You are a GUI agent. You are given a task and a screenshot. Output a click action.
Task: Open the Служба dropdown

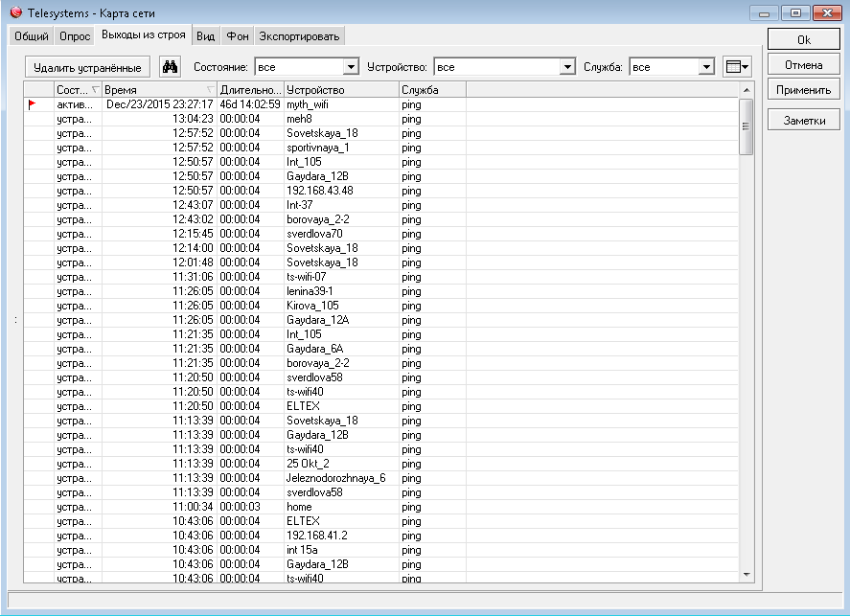[x=706, y=67]
